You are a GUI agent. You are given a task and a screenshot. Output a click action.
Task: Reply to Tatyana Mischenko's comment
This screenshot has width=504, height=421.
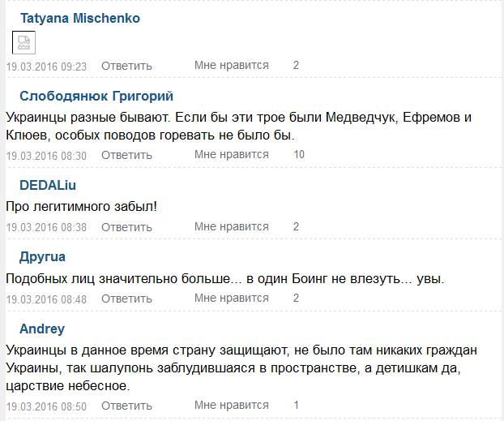126,66
